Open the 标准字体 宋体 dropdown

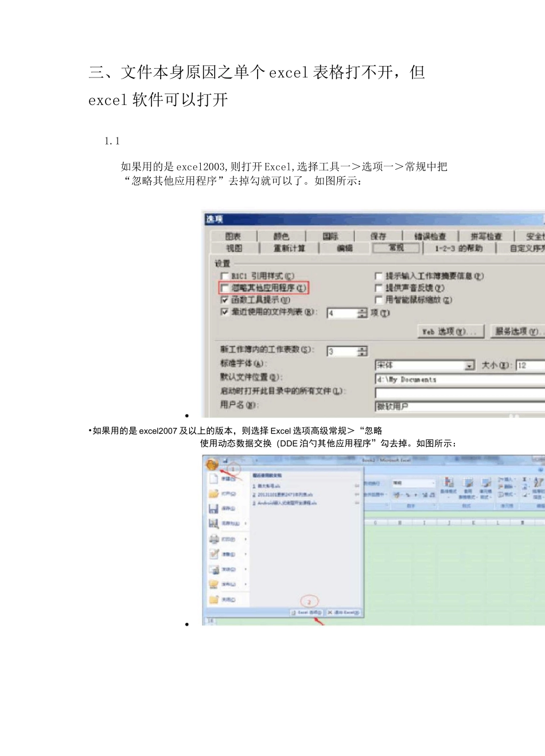click(x=469, y=365)
